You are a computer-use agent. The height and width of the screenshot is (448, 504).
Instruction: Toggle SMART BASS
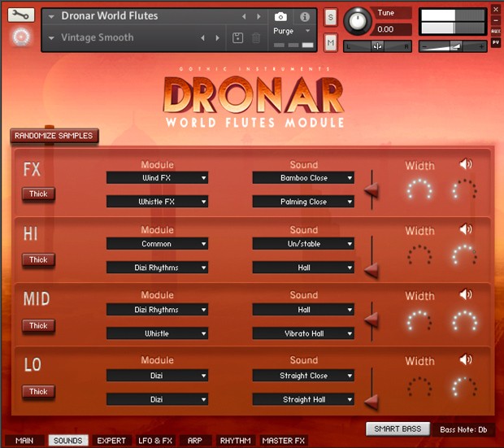tap(398, 429)
